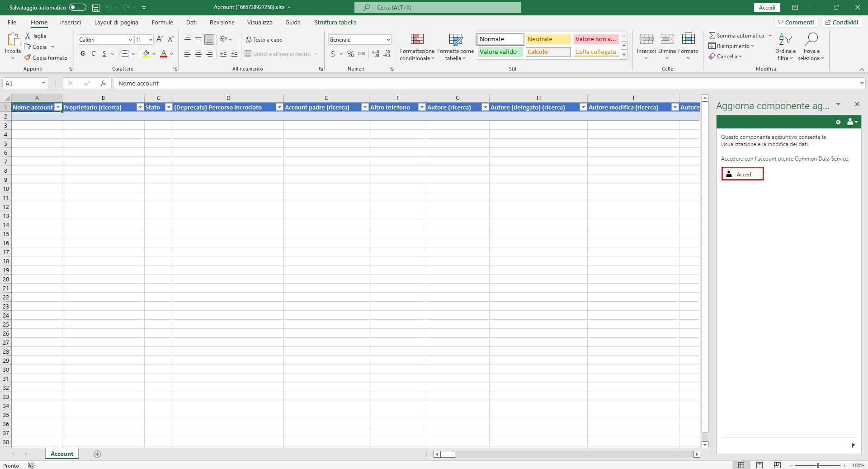Click the insert function fx icon
This screenshot has height=469, width=868.
click(103, 83)
